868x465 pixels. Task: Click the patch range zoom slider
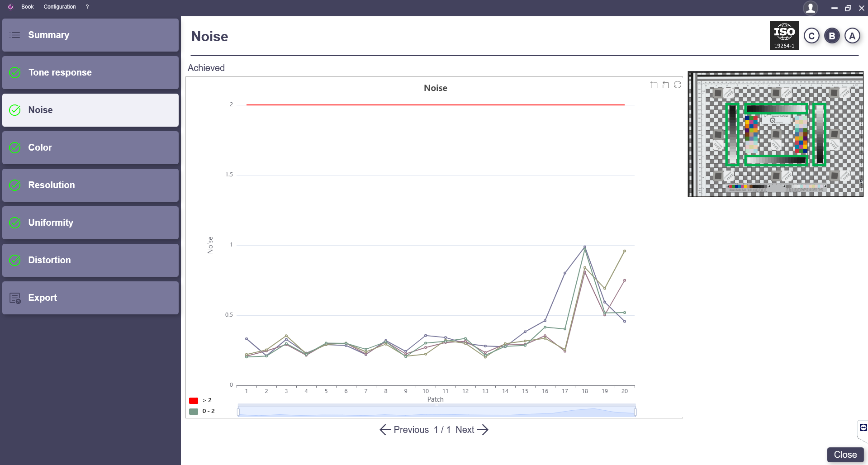point(436,411)
